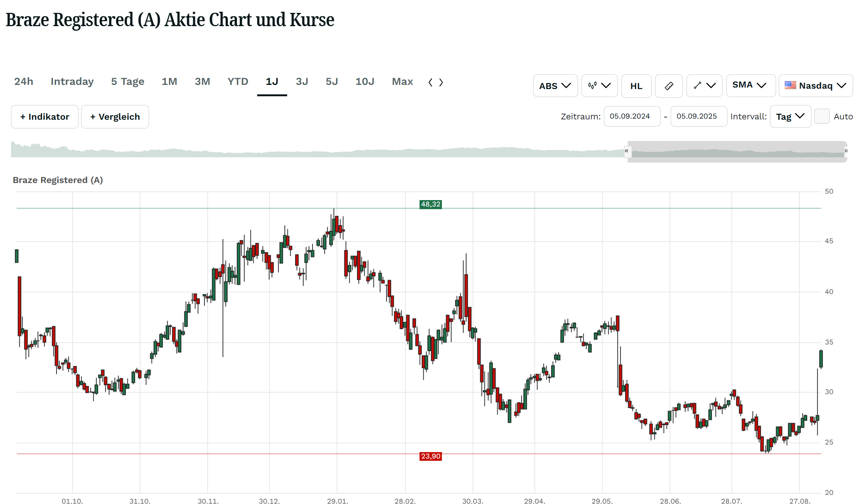858x504 pixels.
Task: Toggle the HL high-low markers
Action: (636, 86)
